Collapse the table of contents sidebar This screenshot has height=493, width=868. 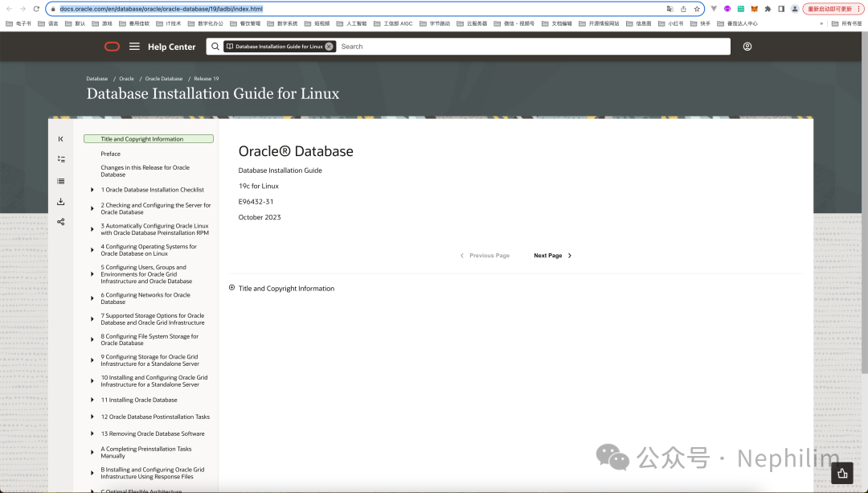point(61,139)
